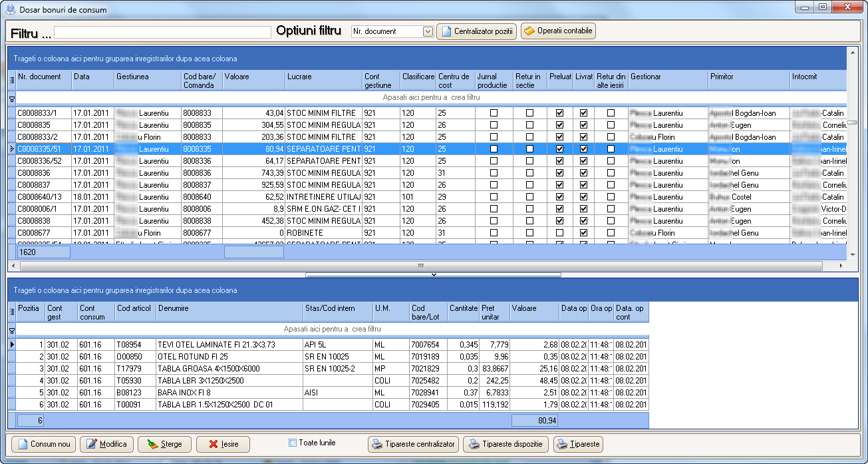Image resolution: width=868 pixels, height=464 pixels.
Task: Toggle Jurnal productie checkbox for C8008833/2
Action: pyautogui.click(x=494, y=137)
